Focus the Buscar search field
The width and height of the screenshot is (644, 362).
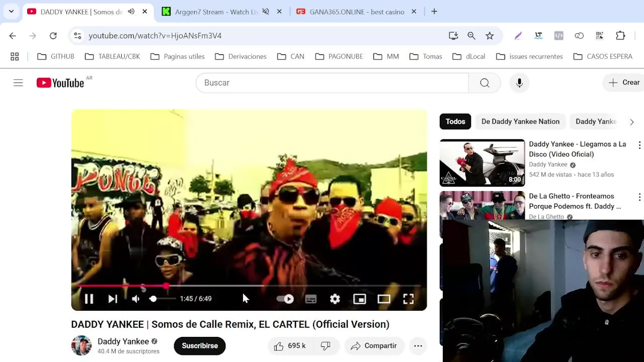click(332, 83)
